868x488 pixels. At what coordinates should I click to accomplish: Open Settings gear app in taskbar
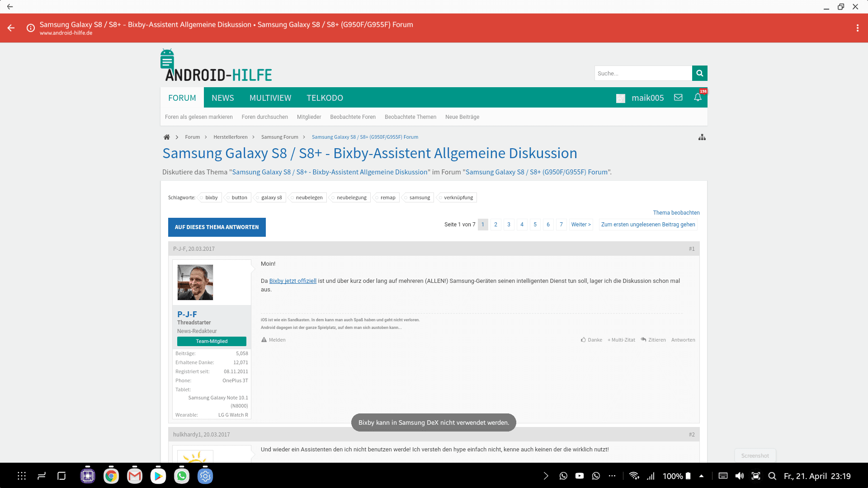coord(205,476)
